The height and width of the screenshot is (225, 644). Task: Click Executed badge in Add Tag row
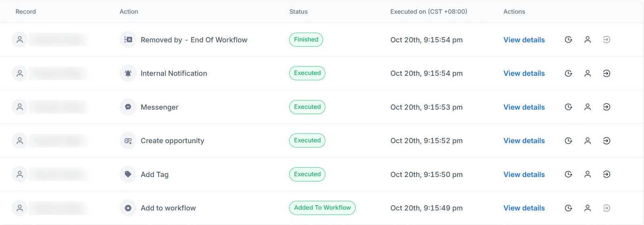(307, 174)
